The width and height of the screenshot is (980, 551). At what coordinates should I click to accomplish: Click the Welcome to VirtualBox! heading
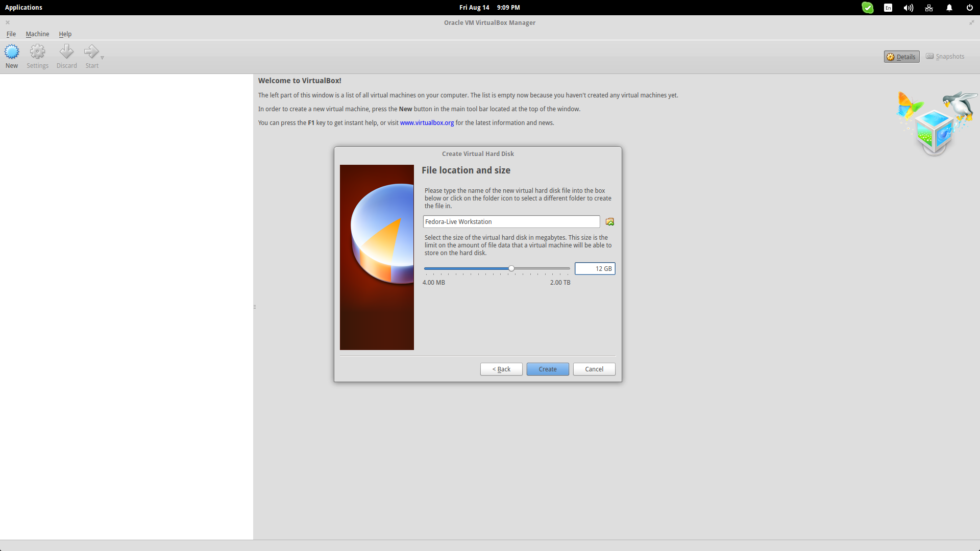point(300,81)
